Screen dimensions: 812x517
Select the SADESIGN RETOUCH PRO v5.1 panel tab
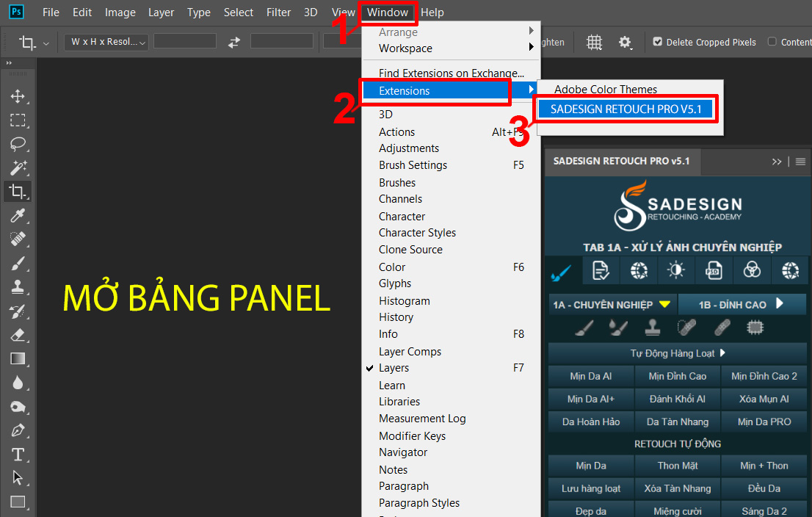621,161
